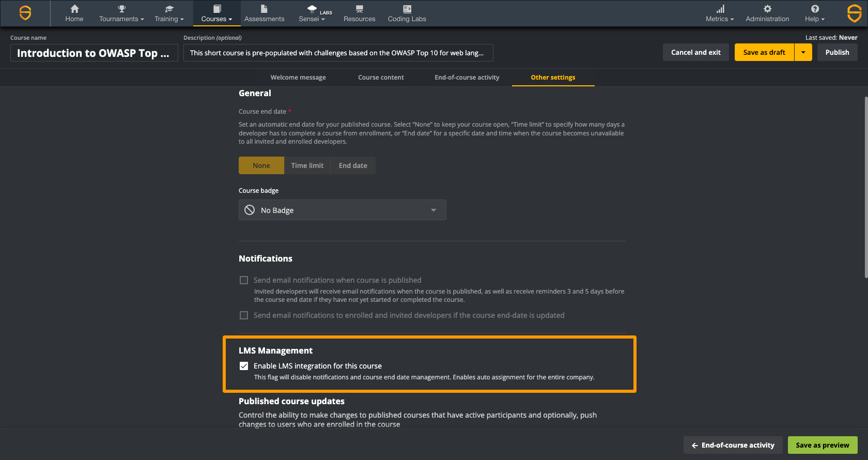Select the Other settings tab

pyautogui.click(x=553, y=78)
